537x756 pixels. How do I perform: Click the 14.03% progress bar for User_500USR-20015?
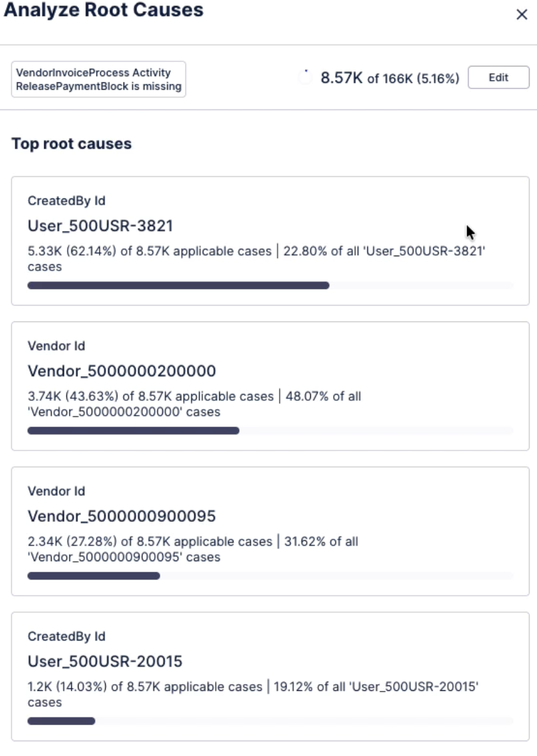click(x=61, y=721)
